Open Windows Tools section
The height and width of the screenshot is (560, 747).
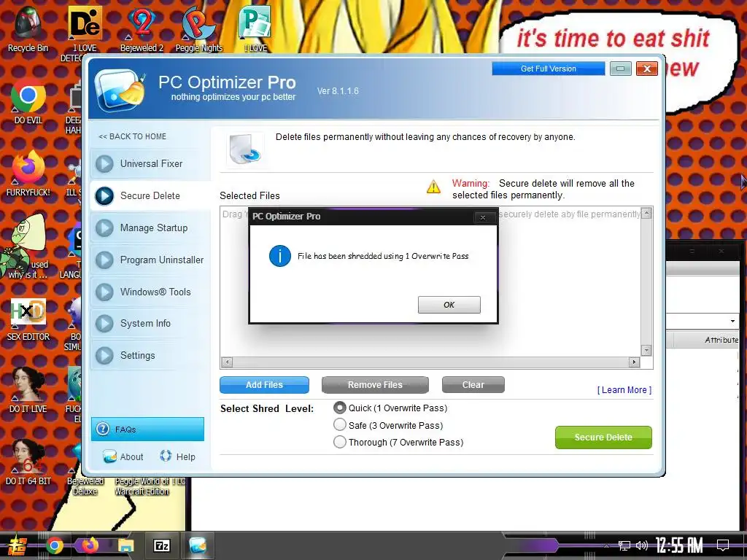tap(150, 292)
